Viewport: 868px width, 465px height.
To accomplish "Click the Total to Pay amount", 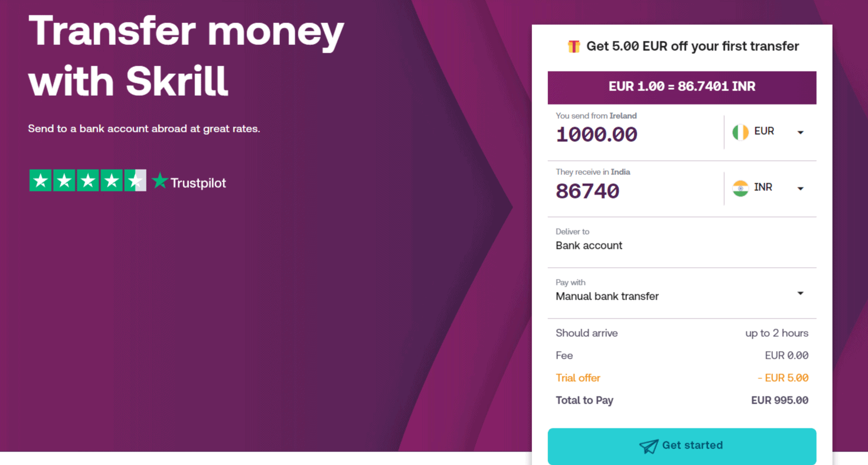I will pos(779,400).
